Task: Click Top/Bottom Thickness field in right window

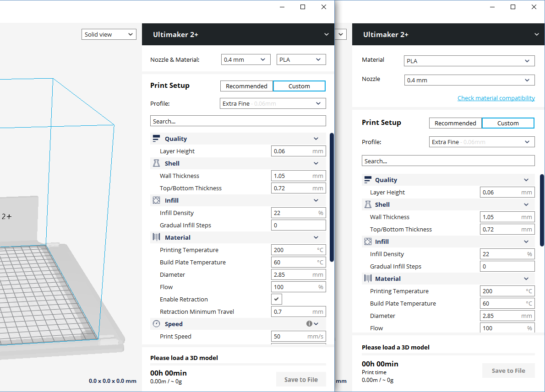Action: click(507, 229)
